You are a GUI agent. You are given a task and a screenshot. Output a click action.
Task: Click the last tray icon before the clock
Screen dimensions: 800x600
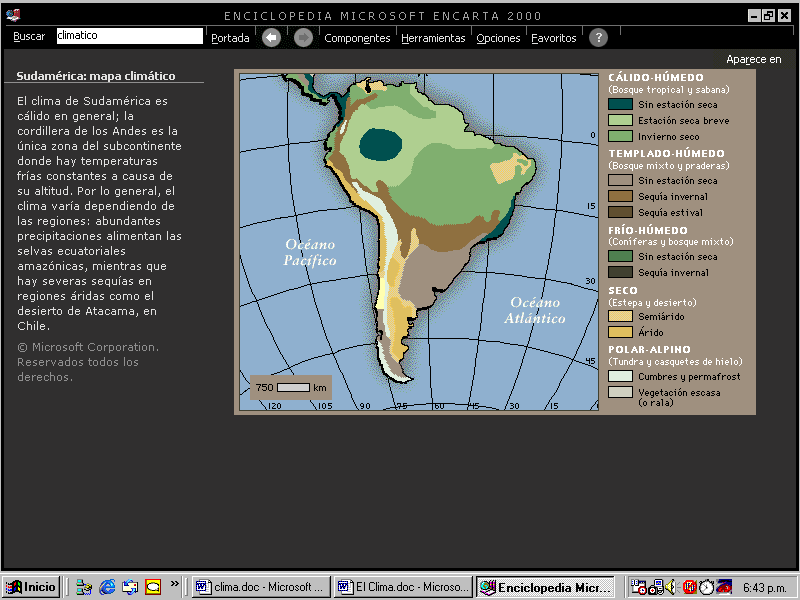(x=724, y=587)
